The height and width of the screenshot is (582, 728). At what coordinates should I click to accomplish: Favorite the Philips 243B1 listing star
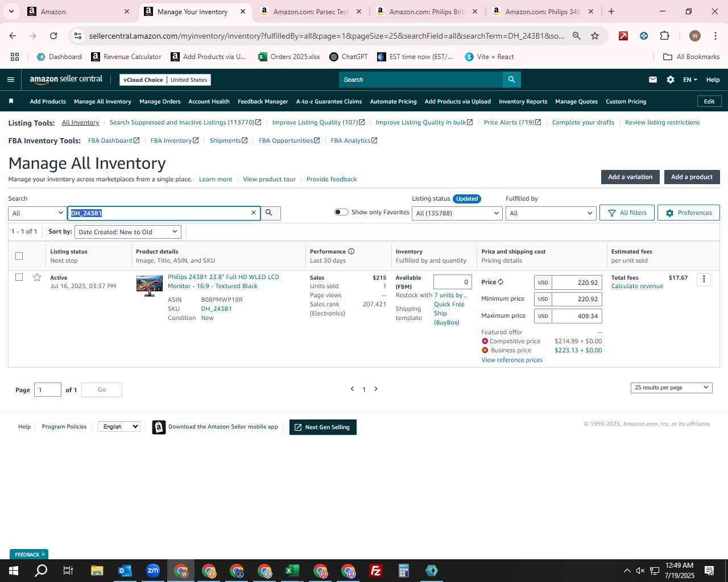click(x=37, y=277)
